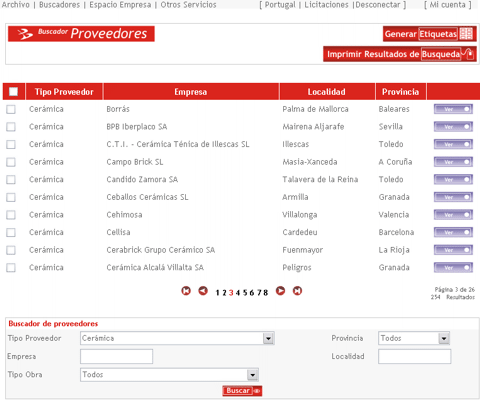This screenshot has width=480, height=400.
Task: Open the Espacio Empresa menu
Action: [x=120, y=5]
